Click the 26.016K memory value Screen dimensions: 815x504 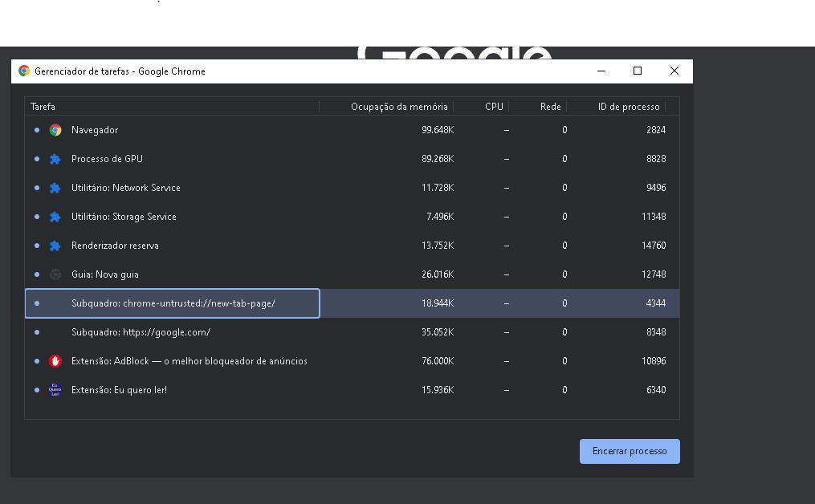click(438, 274)
